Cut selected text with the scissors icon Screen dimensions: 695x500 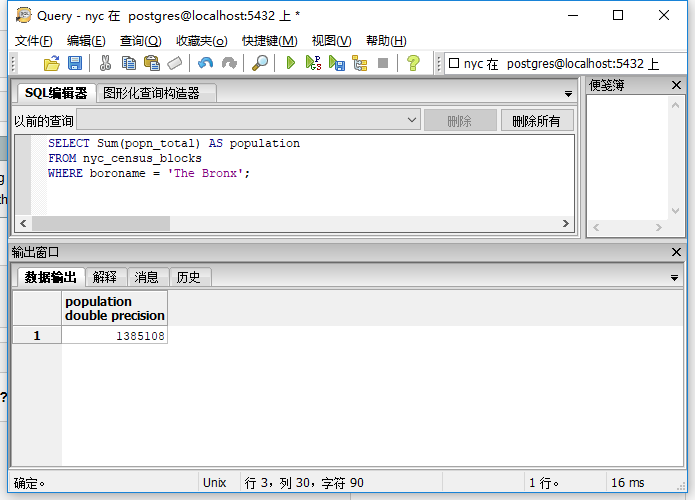pyautogui.click(x=105, y=63)
